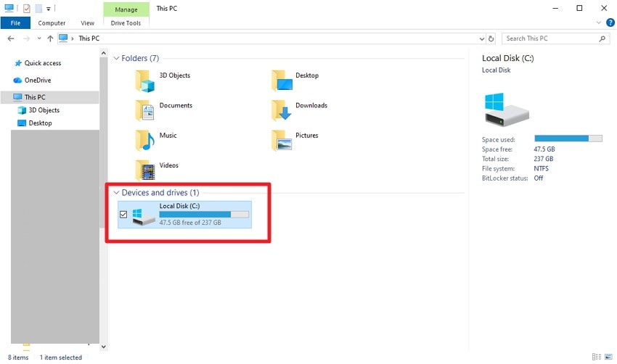The height and width of the screenshot is (364, 617).
Task: Click the Space free '47.5 GB' value
Action: click(x=544, y=149)
